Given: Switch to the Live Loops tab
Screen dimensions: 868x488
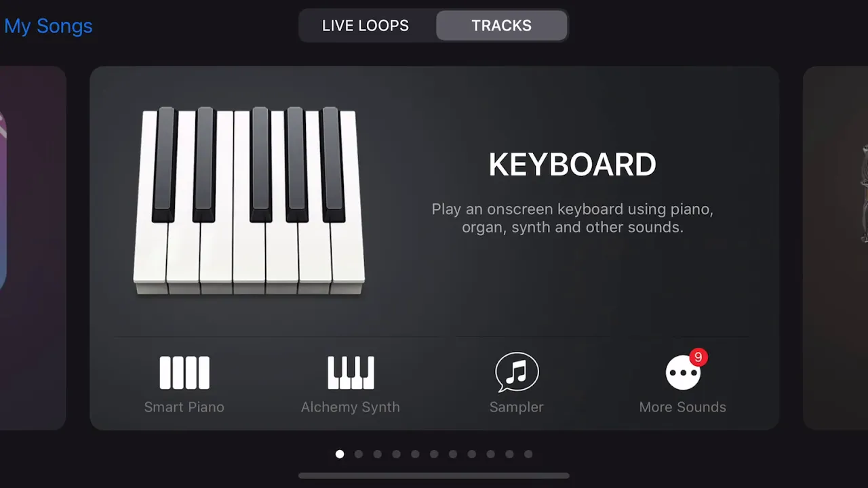Looking at the screenshot, I should click(x=366, y=26).
